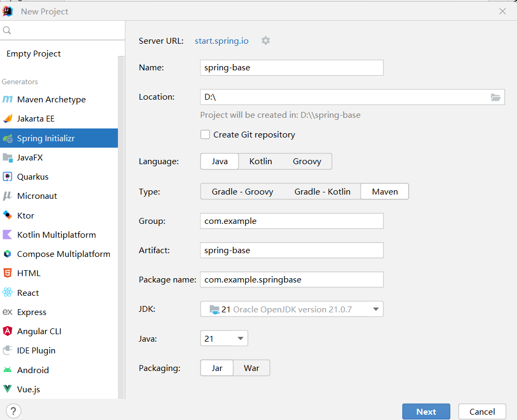Image resolution: width=517 pixels, height=420 pixels.
Task: Click the Jakarta EE feather icon
Action: pos(7,118)
